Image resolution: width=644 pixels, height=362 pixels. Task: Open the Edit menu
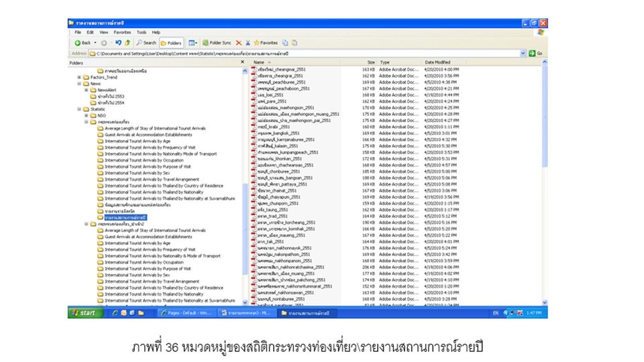coord(90,32)
